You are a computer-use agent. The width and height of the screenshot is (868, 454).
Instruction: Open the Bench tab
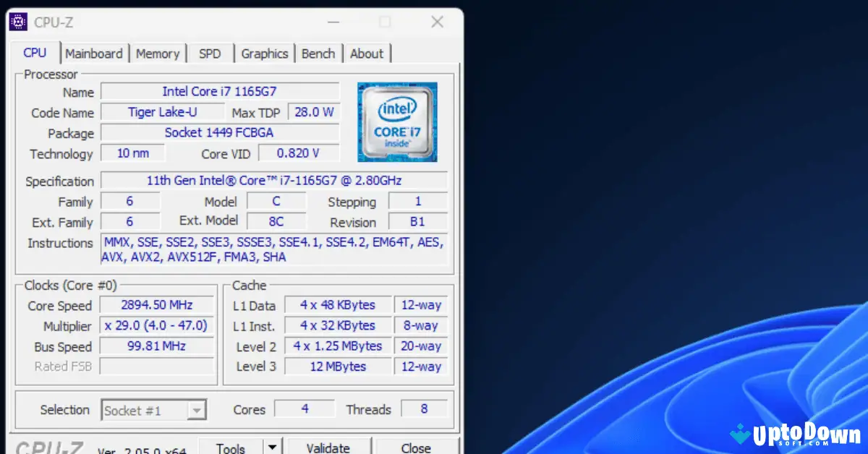(318, 53)
